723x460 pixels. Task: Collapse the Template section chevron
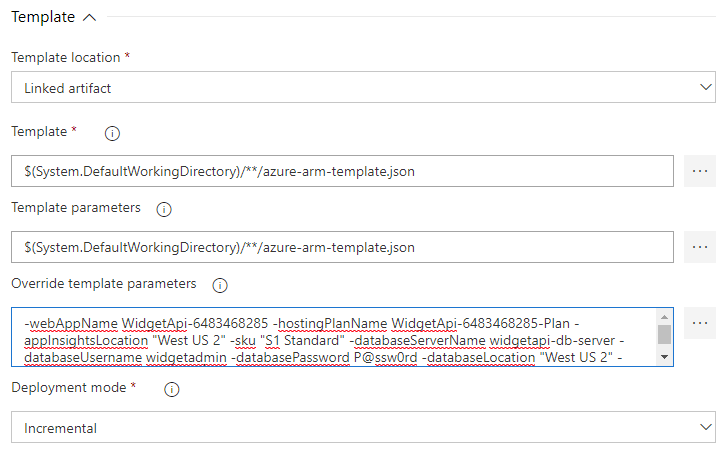(x=89, y=18)
